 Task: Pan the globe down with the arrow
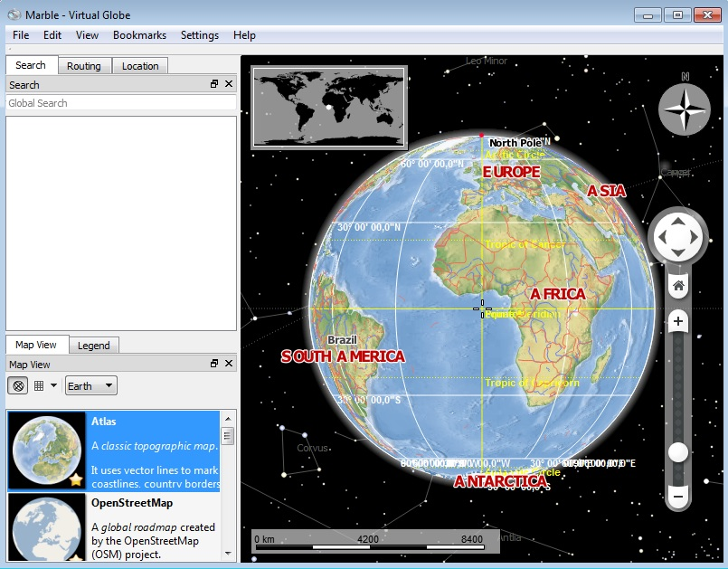click(678, 253)
